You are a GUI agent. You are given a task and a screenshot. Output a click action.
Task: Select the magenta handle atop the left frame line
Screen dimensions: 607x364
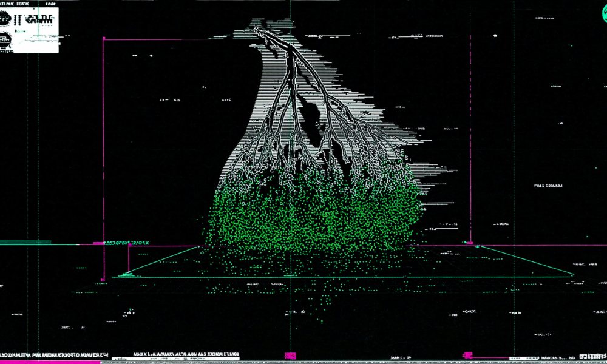103,38
